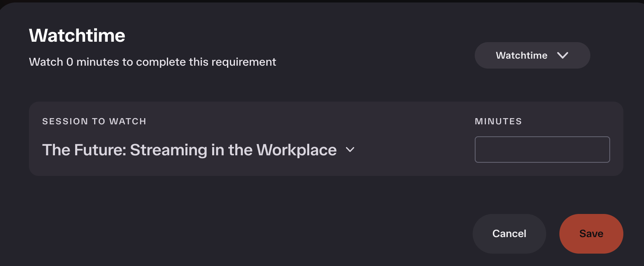Save the watchtime requirement
Viewport: 644px width, 266px height.
591,234
